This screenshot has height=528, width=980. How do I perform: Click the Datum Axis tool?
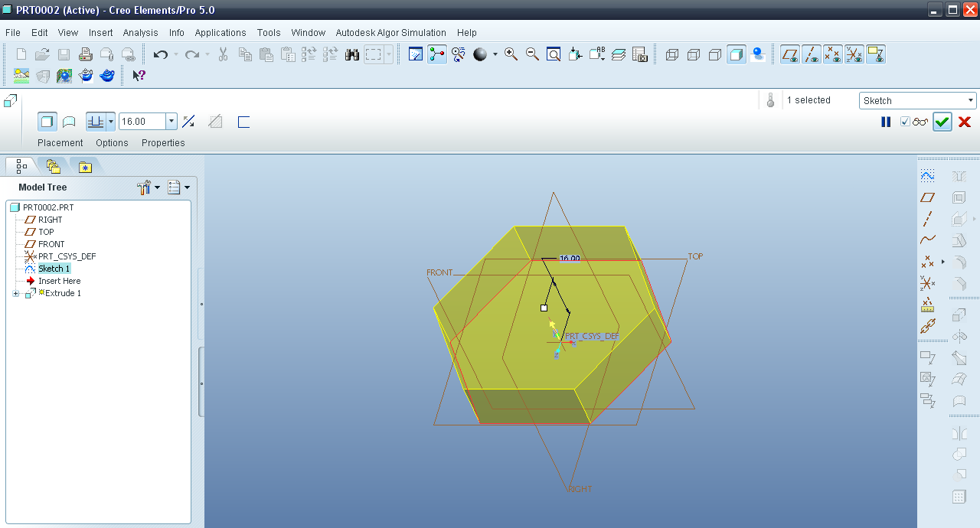(927, 219)
